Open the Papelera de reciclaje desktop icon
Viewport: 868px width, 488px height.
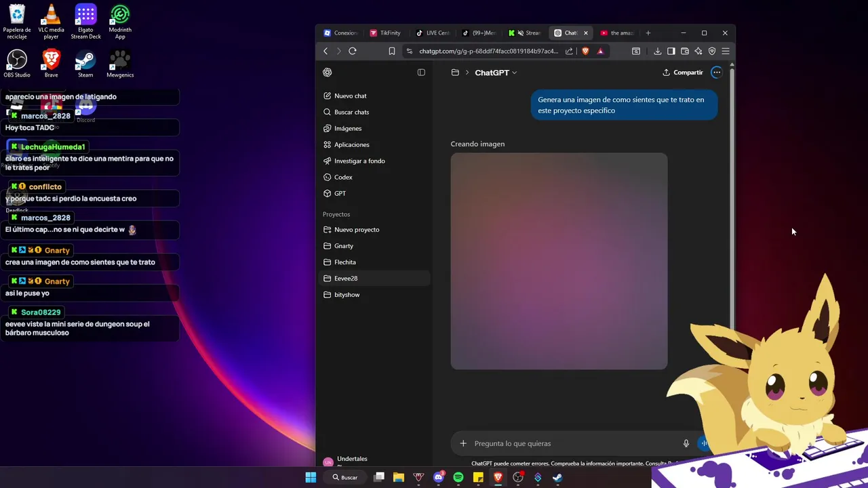[17, 22]
